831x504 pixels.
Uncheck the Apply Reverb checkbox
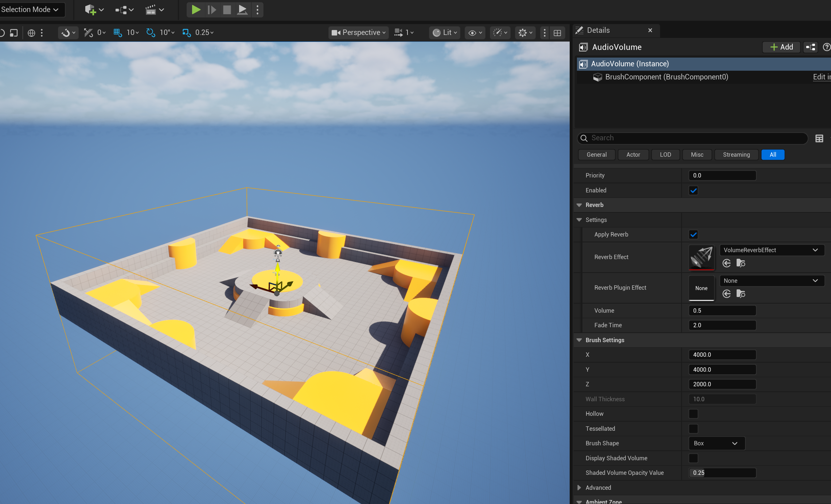[x=693, y=235]
